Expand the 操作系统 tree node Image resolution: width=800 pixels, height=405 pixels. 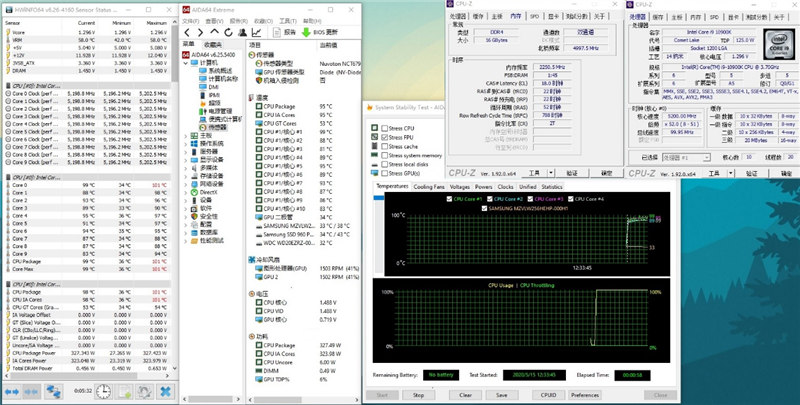[x=187, y=144]
